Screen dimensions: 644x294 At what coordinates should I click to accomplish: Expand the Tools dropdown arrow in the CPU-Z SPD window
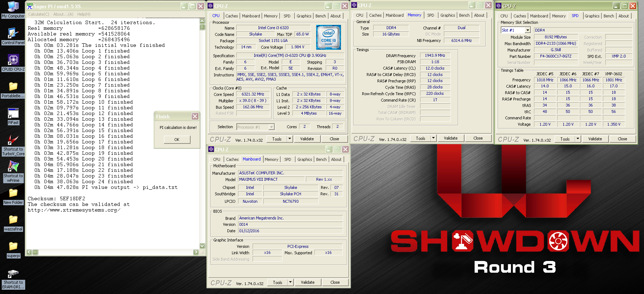(578, 139)
